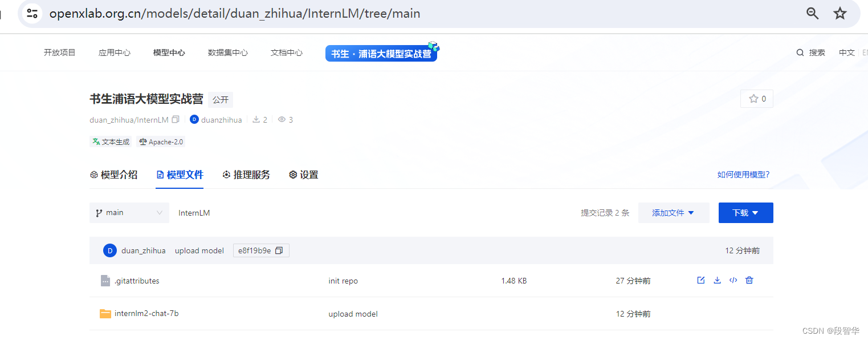
Task: Click duan_zhihua committer name in commit row
Action: (144, 250)
